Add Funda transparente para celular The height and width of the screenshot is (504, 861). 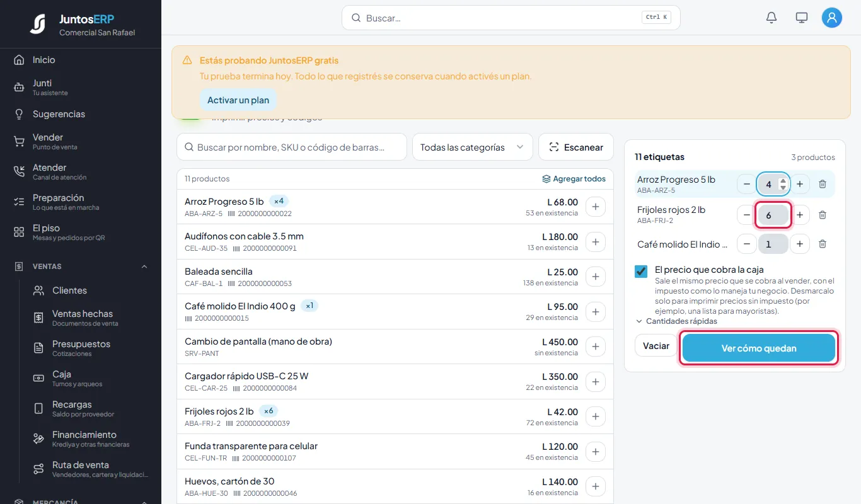(596, 451)
